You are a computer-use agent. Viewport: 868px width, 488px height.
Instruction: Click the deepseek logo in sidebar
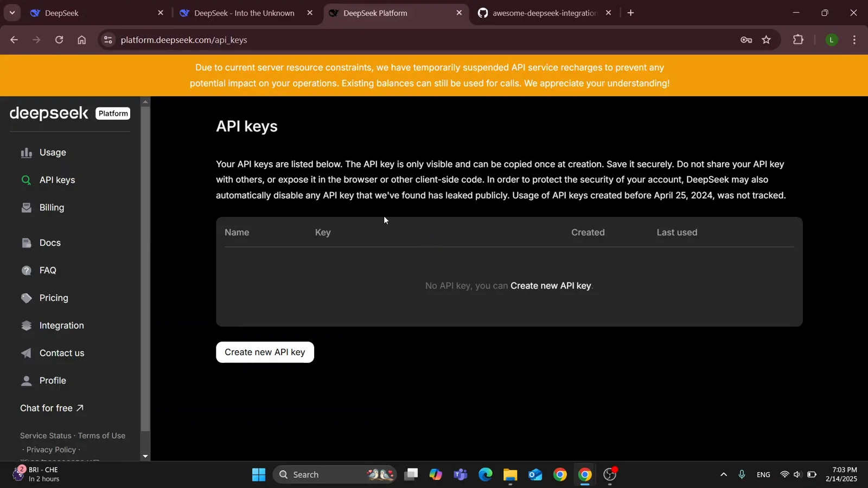click(x=49, y=113)
